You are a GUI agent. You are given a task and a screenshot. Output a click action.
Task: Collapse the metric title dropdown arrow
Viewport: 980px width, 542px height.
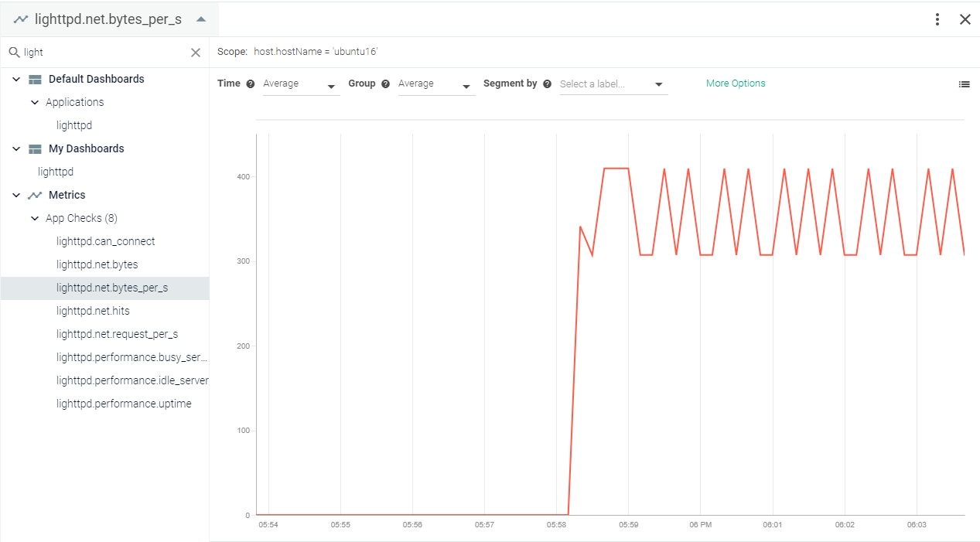[201, 19]
